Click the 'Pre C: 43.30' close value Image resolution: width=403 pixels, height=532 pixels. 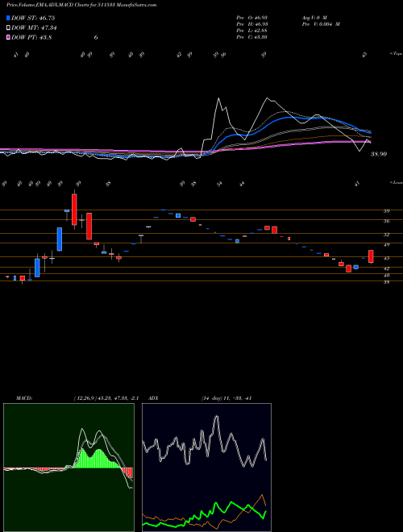pos(251,37)
